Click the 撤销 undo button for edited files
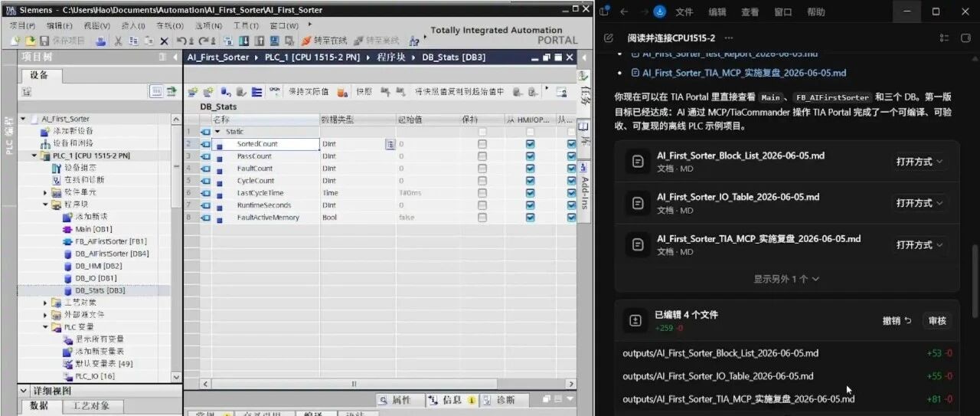The width and height of the screenshot is (980, 416). 897,320
